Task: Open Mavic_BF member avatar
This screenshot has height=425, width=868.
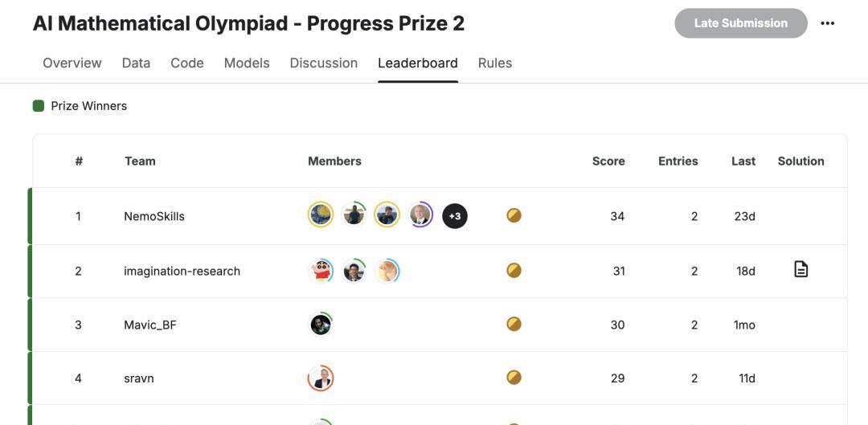Action: click(321, 325)
